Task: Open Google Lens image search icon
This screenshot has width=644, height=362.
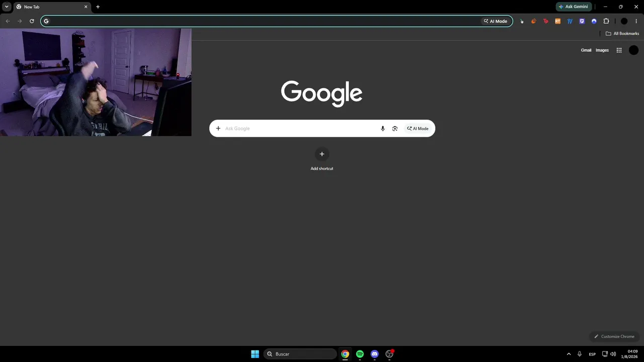Action: click(x=395, y=128)
